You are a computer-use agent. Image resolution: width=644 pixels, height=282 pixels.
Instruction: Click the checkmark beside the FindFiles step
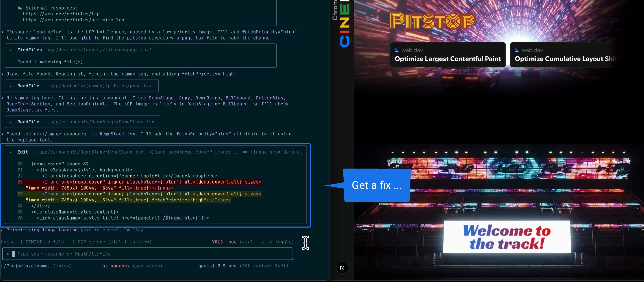11,50
